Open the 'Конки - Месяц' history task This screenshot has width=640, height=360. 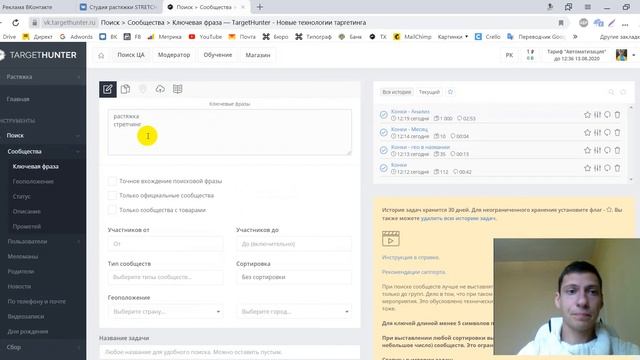409,129
